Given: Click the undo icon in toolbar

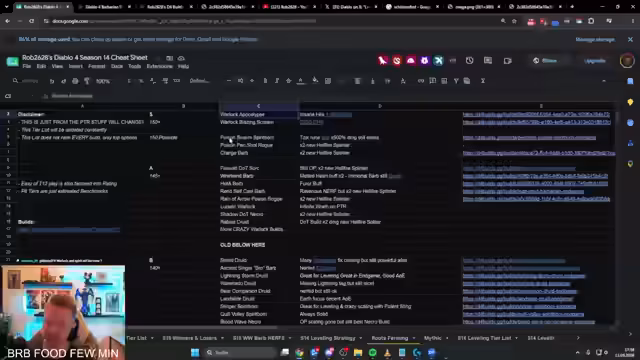Looking at the screenshot, I should pyautogui.click(x=52, y=81).
